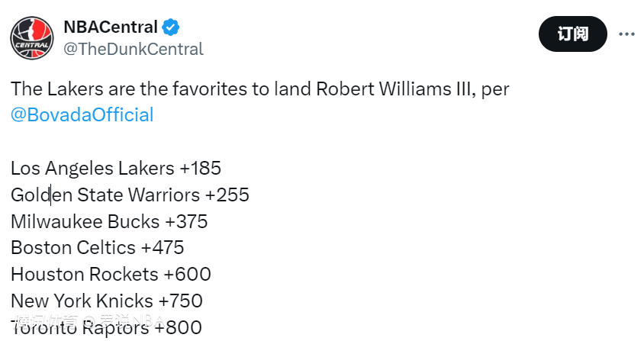The image size is (644, 341).
Task: Click the NBACentral display name
Action: (x=110, y=28)
